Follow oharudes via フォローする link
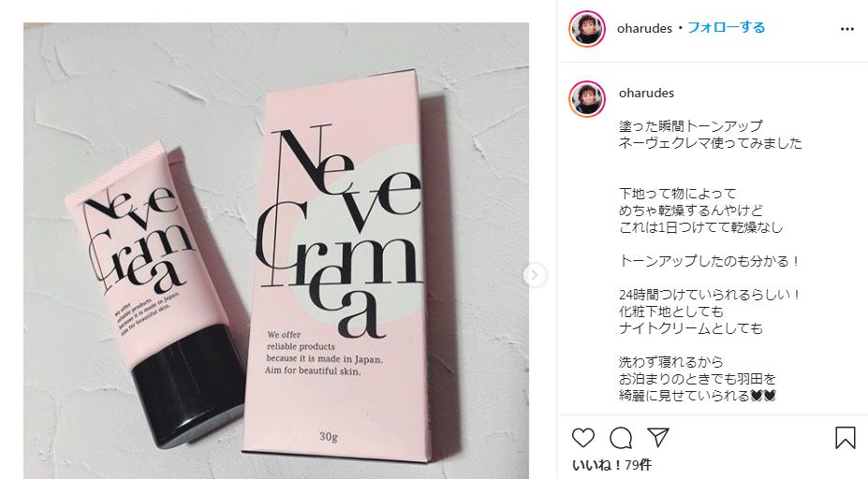The image size is (868, 479). tap(727, 28)
